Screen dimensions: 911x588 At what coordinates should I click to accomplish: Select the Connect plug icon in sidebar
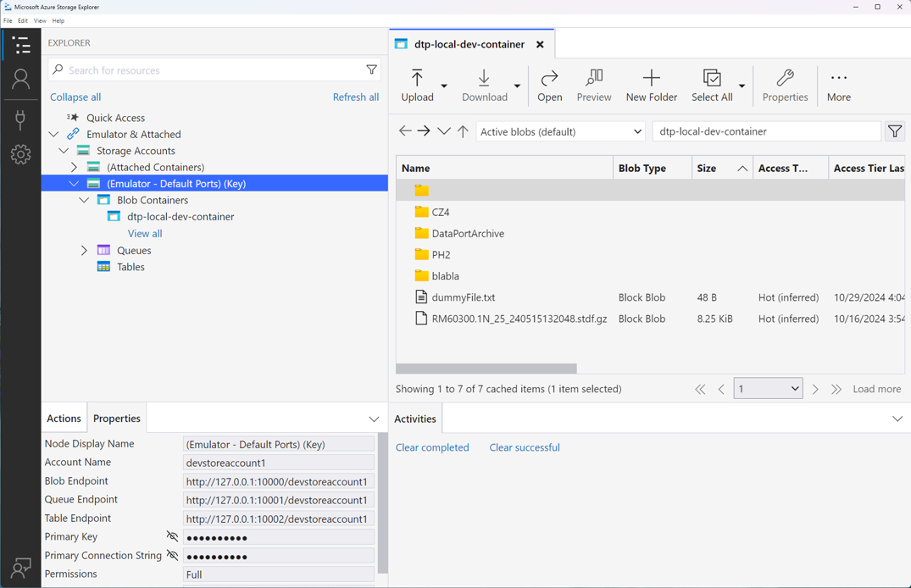click(21, 120)
